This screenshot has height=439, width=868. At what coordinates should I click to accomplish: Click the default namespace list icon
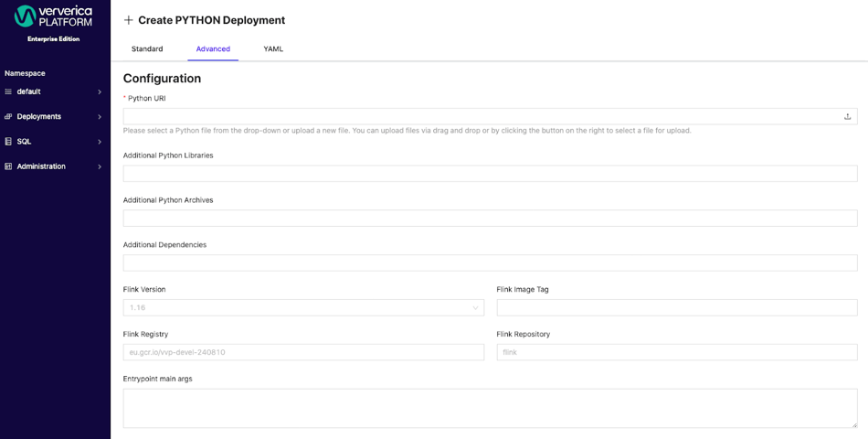coord(7,91)
